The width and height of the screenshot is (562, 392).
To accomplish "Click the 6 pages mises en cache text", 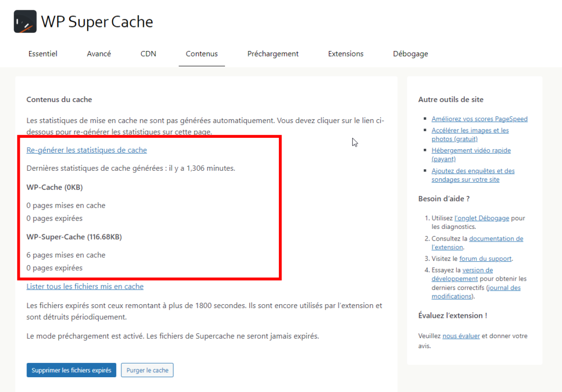I will [x=66, y=255].
